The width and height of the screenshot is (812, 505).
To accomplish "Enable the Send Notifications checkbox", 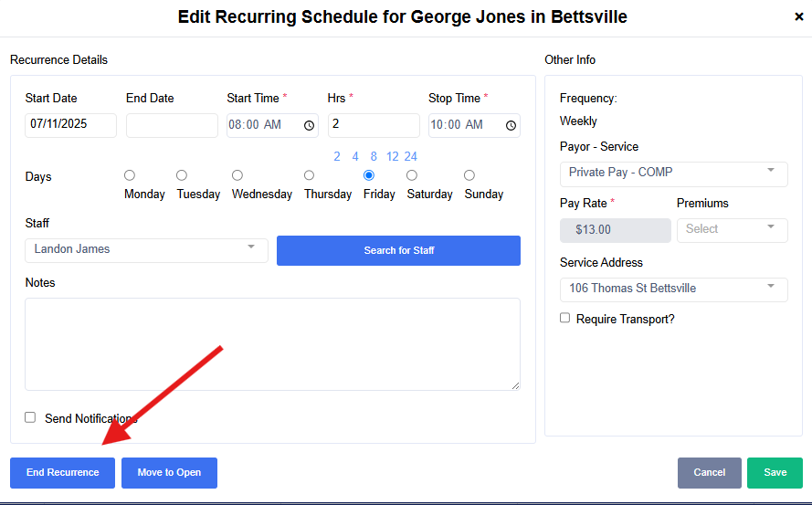I will coord(30,417).
